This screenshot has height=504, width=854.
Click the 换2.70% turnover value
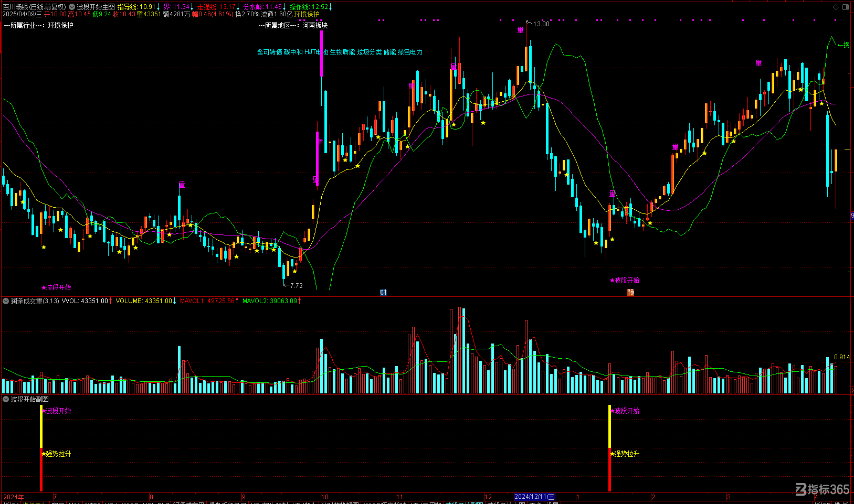[x=247, y=15]
